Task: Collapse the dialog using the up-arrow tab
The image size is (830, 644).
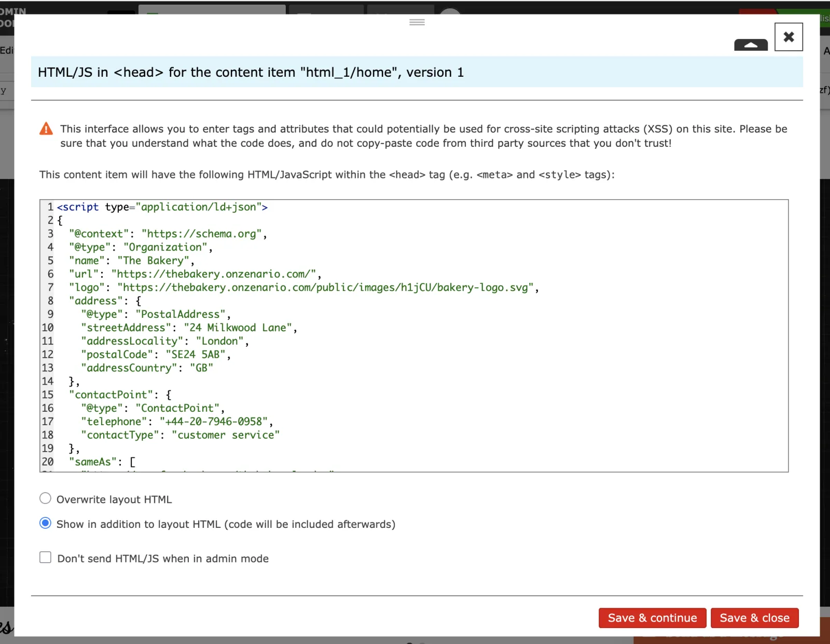Action: (751, 45)
